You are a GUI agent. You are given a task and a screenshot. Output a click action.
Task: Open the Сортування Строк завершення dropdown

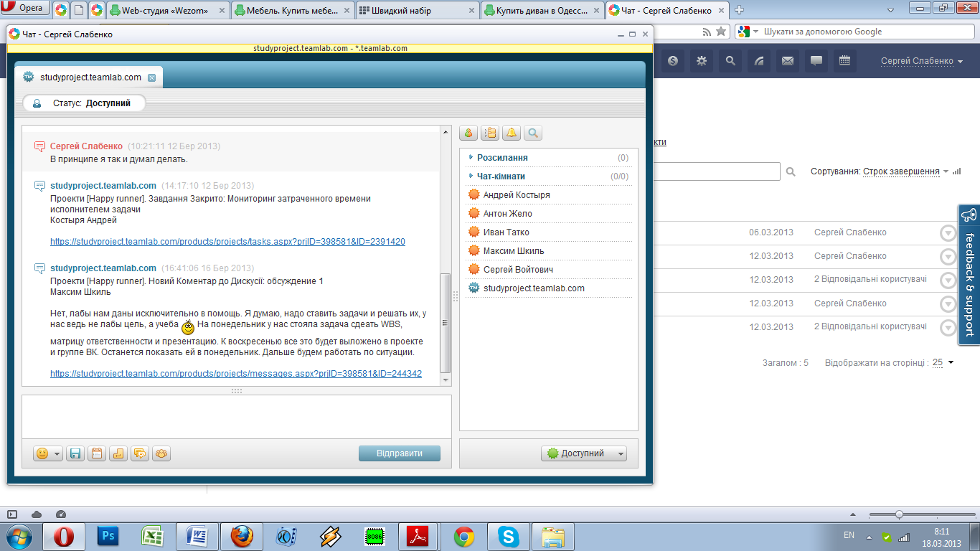[x=905, y=171]
